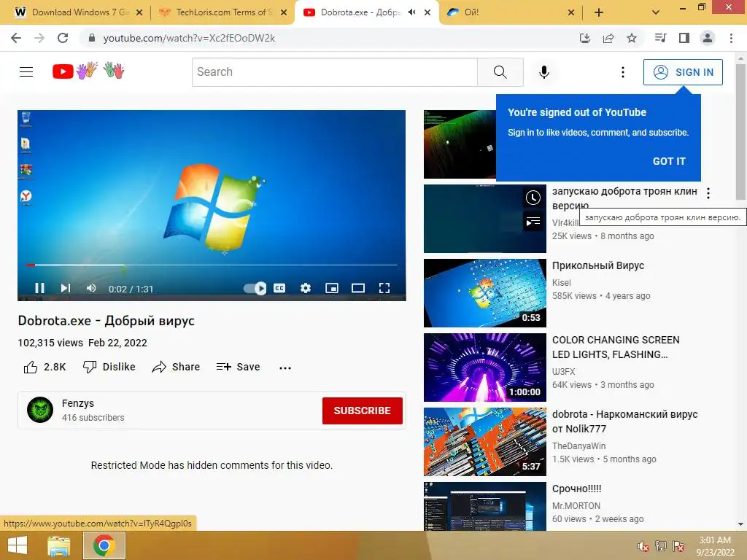Screen dimensions: 747x560
Task: Open the player settings gear
Action: [x=306, y=288]
